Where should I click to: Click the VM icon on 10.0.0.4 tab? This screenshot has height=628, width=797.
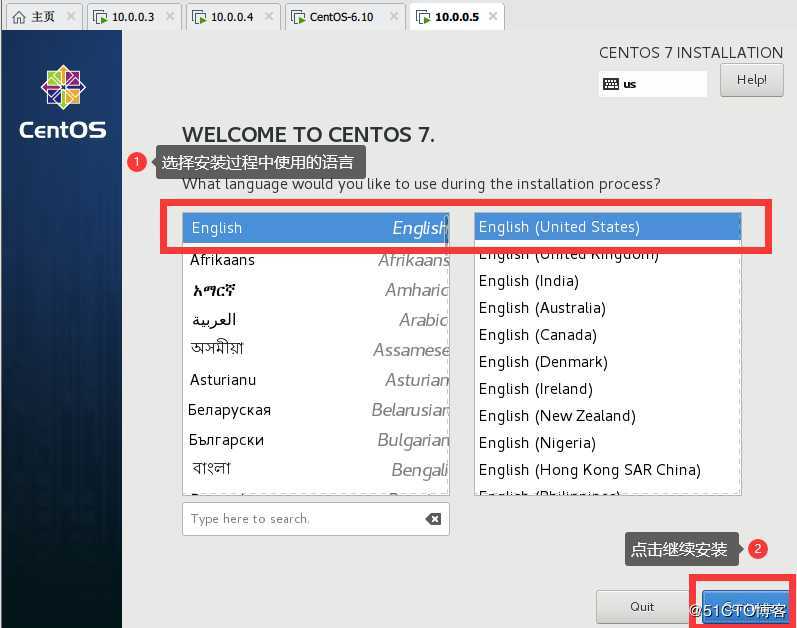pos(199,17)
